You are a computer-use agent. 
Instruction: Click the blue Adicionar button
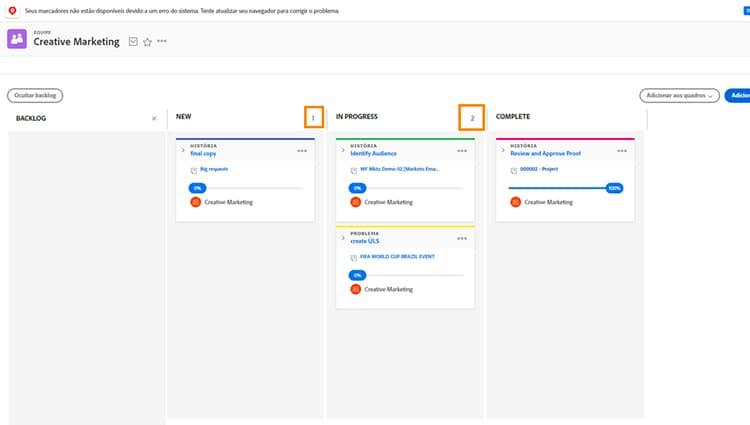[x=738, y=95]
